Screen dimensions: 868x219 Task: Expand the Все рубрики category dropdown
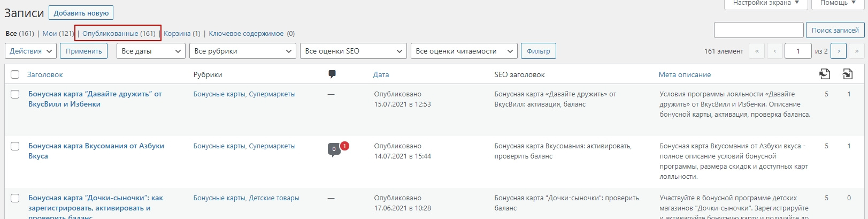[243, 51]
